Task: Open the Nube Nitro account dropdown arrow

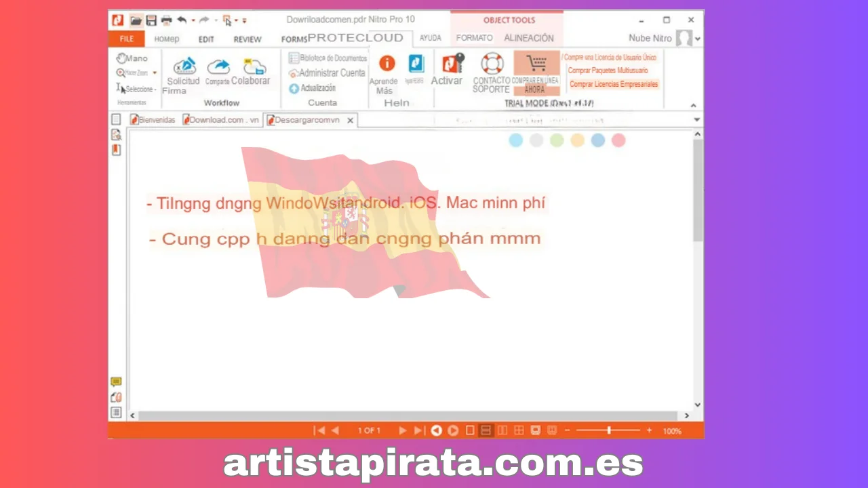Action: 698,39
